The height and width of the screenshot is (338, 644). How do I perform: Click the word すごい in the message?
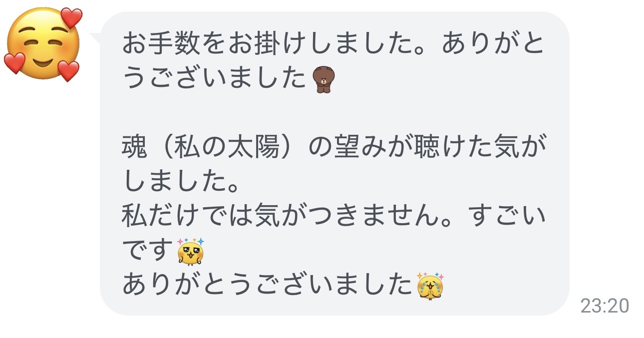point(510,217)
